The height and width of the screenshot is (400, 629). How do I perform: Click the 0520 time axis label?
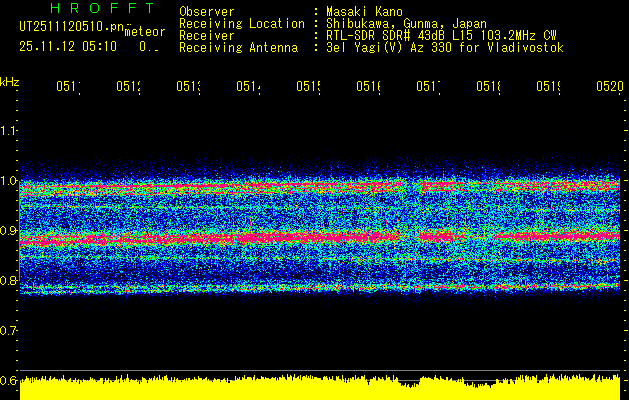click(610, 86)
